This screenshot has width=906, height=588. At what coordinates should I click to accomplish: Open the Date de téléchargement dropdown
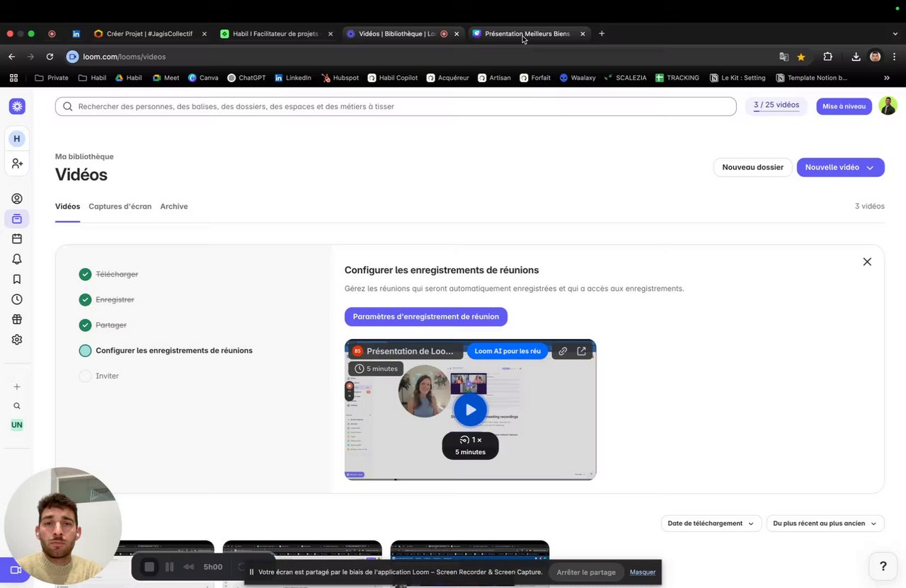[711, 524]
